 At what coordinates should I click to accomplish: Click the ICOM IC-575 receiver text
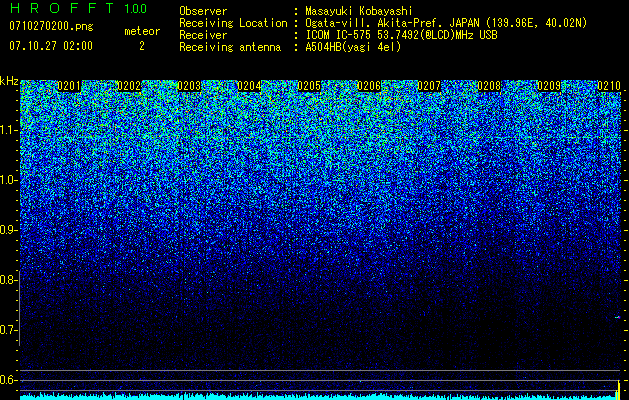[401, 35]
